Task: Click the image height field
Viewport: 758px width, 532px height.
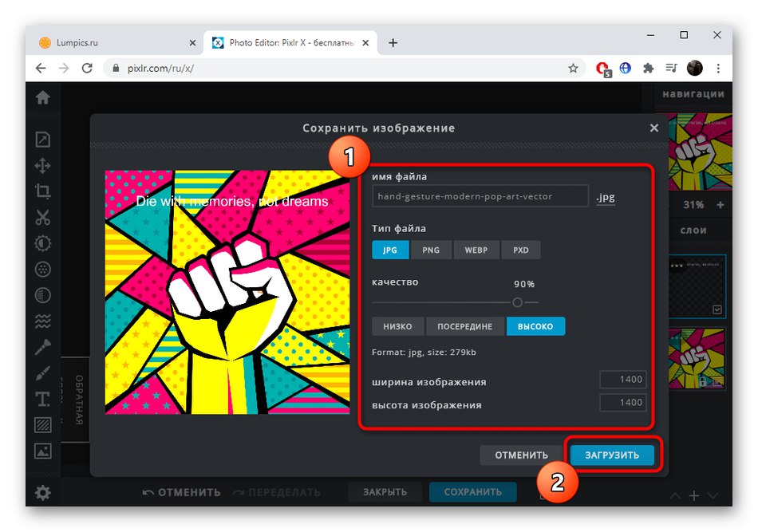Action: click(x=622, y=403)
